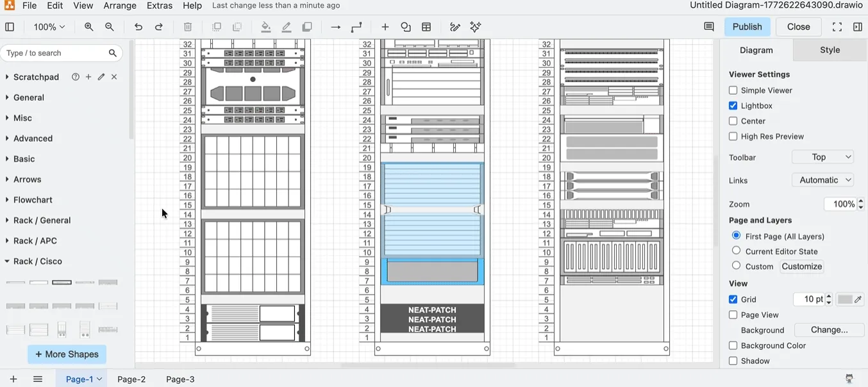Screen dimensions: 868x387
Task: Click the delete trash icon
Action: 188,27
